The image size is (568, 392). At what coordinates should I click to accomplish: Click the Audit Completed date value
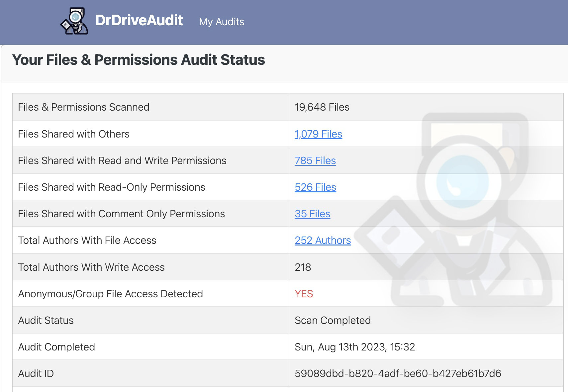click(x=354, y=347)
